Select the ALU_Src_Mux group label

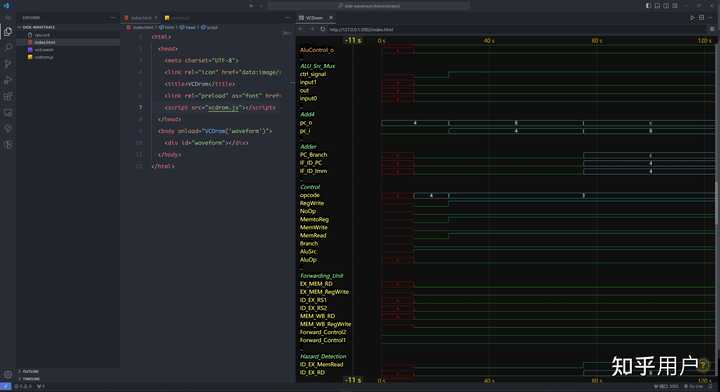(x=317, y=66)
